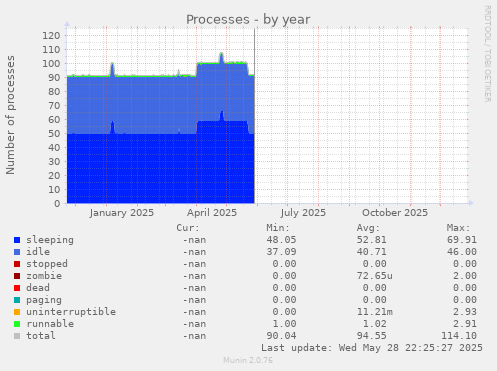
Task: Click the 'Min:' column header
Action: coord(278,228)
